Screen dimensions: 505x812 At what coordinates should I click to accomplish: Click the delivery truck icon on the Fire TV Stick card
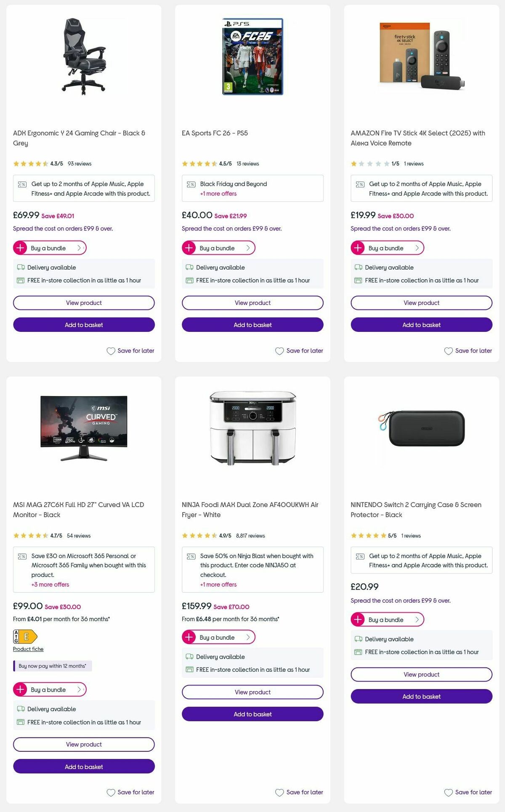click(x=359, y=267)
